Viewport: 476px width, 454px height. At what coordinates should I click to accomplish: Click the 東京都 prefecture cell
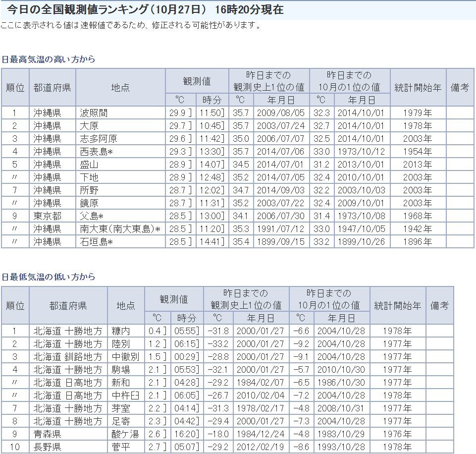(x=52, y=216)
